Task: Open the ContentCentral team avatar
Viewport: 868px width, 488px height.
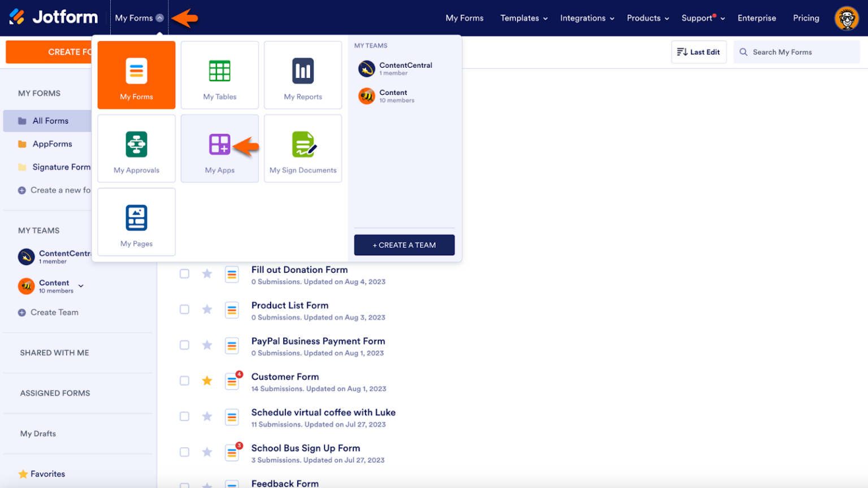Action: 367,69
